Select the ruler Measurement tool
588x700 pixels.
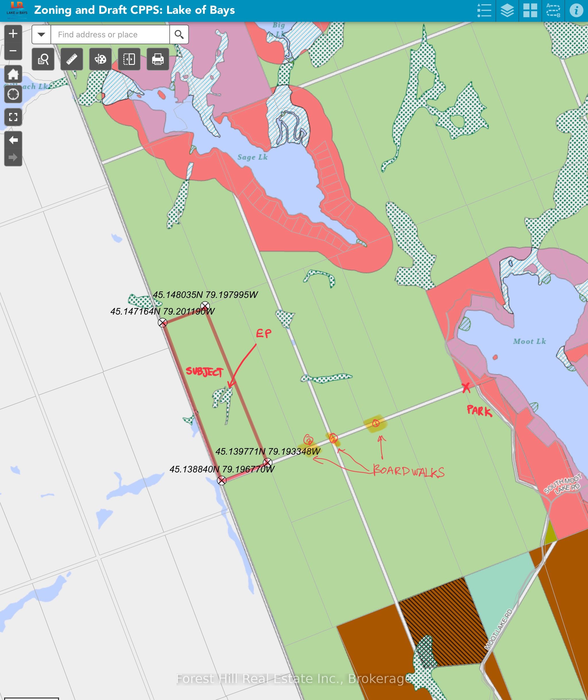pyautogui.click(x=72, y=59)
